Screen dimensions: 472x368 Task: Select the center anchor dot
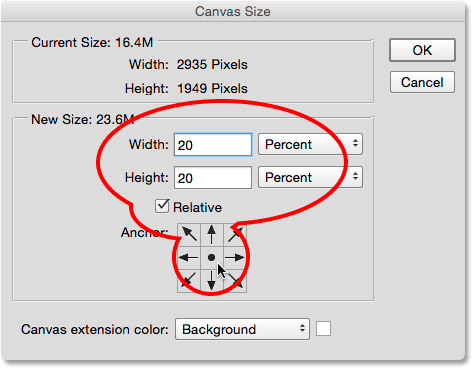tap(212, 258)
